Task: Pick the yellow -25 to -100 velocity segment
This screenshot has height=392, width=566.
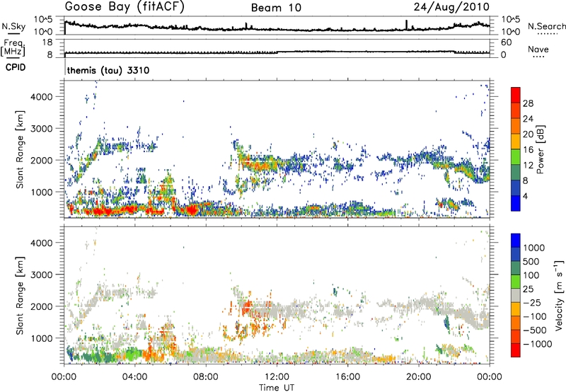Action: pos(516,309)
